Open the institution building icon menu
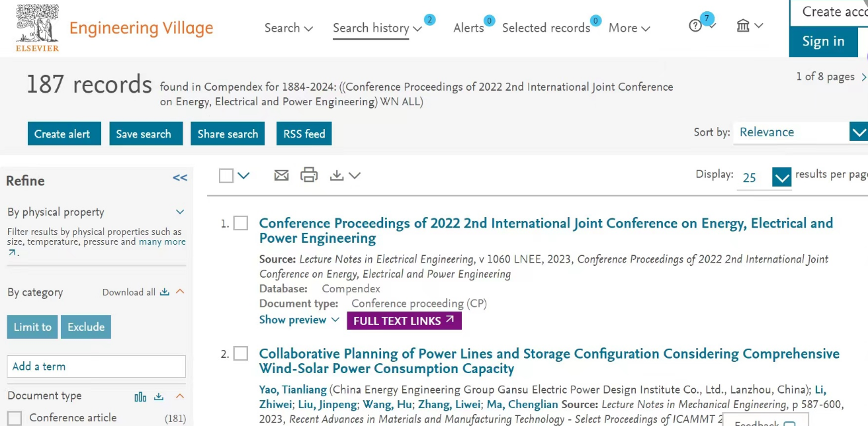Viewport: 868px width, 426px height. point(743,26)
